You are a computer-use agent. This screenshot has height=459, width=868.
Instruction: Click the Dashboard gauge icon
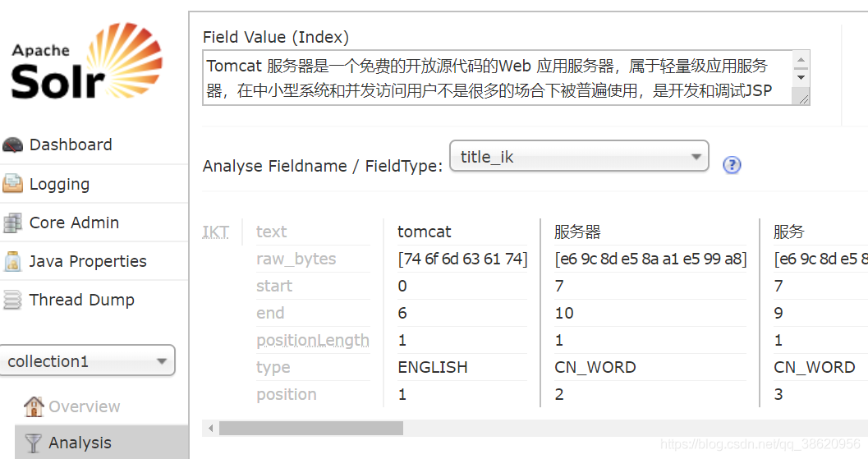pyautogui.click(x=12, y=145)
